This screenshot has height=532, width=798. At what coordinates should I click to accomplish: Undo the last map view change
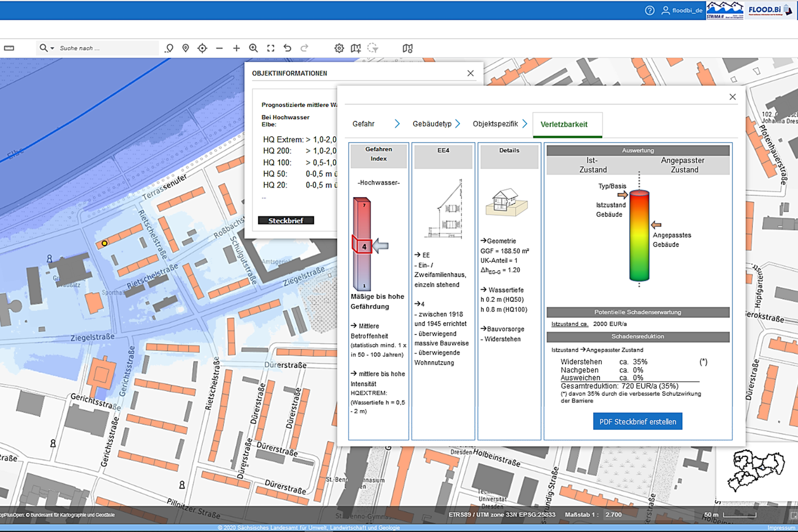(287, 48)
